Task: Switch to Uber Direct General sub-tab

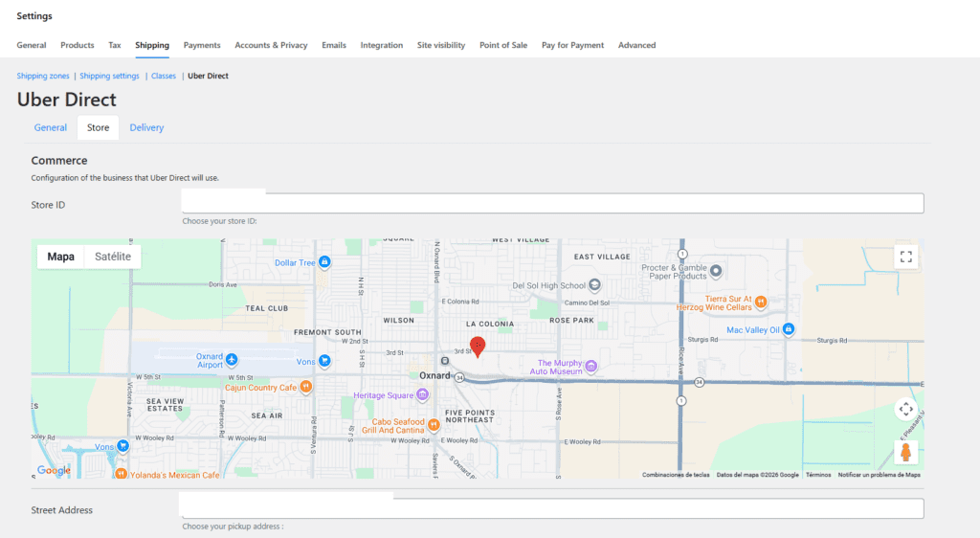Action: 50,127
